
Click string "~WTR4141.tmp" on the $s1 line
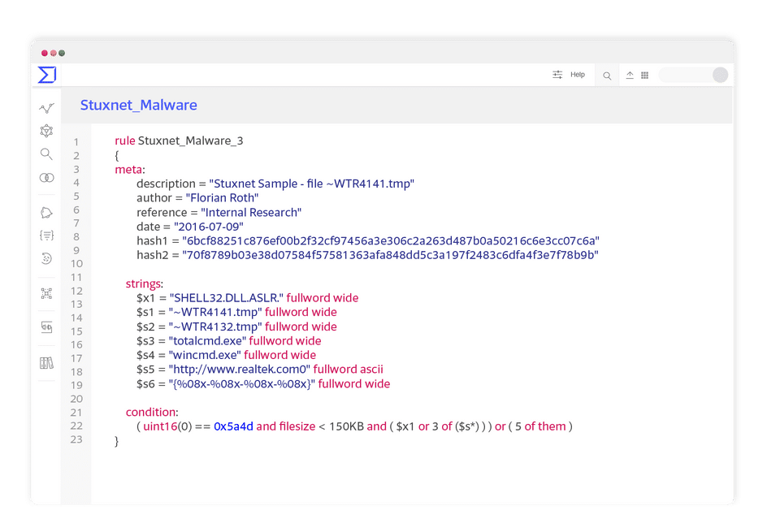pos(215,312)
